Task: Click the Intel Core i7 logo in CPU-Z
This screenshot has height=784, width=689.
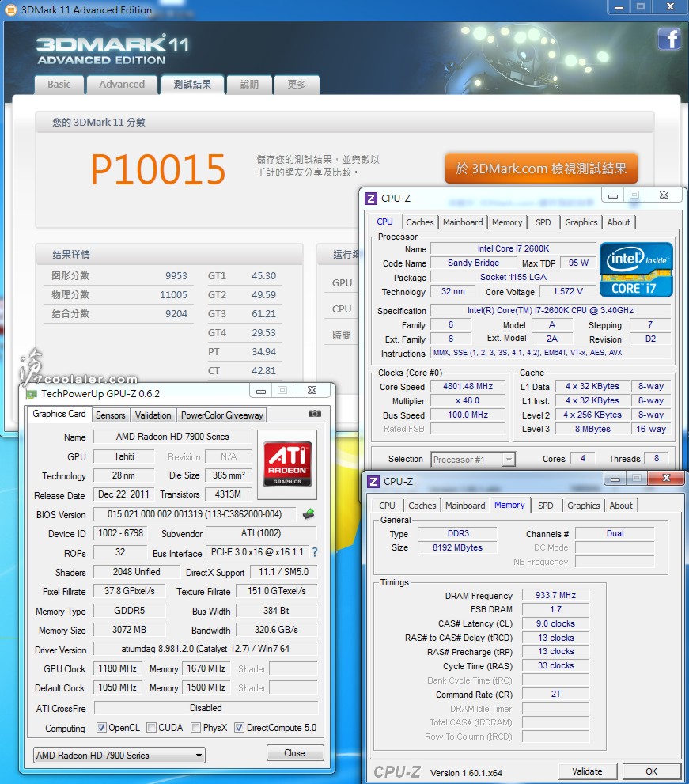Action: pyautogui.click(x=636, y=270)
